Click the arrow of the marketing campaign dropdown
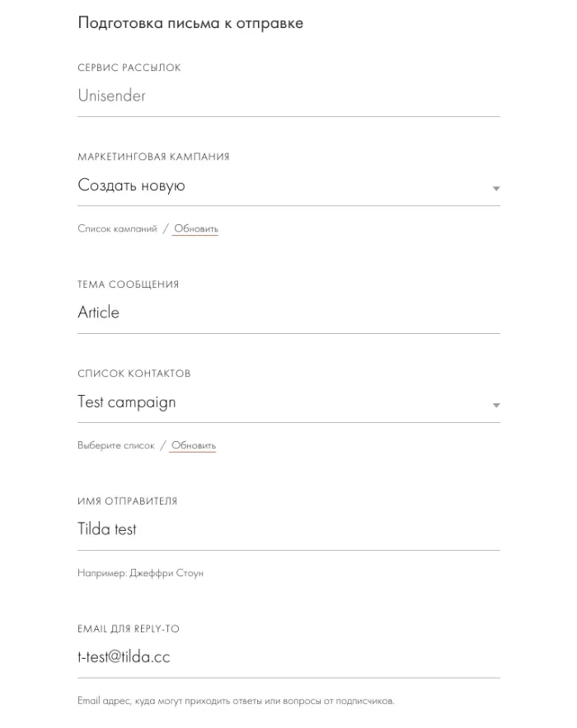577x728 pixels. tap(496, 188)
